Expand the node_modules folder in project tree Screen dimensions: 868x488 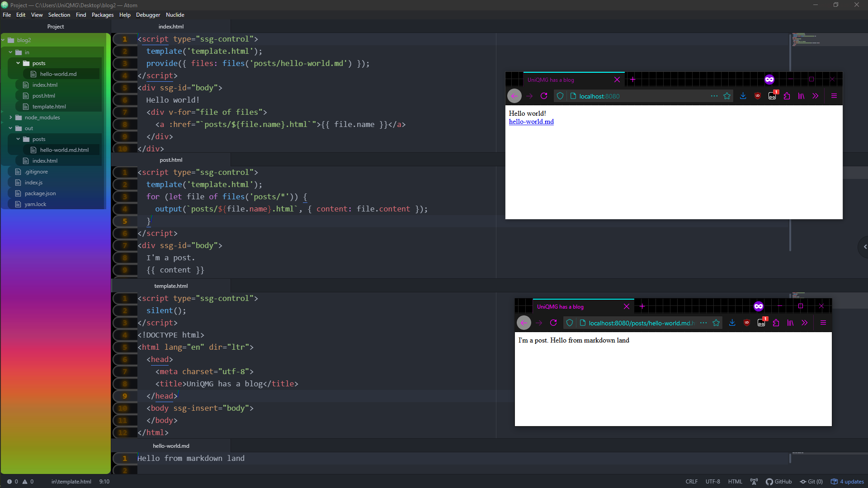pyautogui.click(x=11, y=117)
